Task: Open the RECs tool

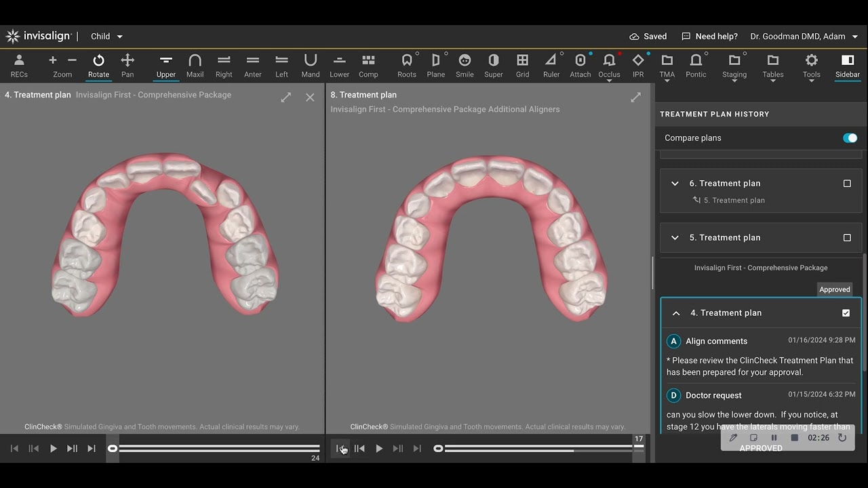Action: 19,66
